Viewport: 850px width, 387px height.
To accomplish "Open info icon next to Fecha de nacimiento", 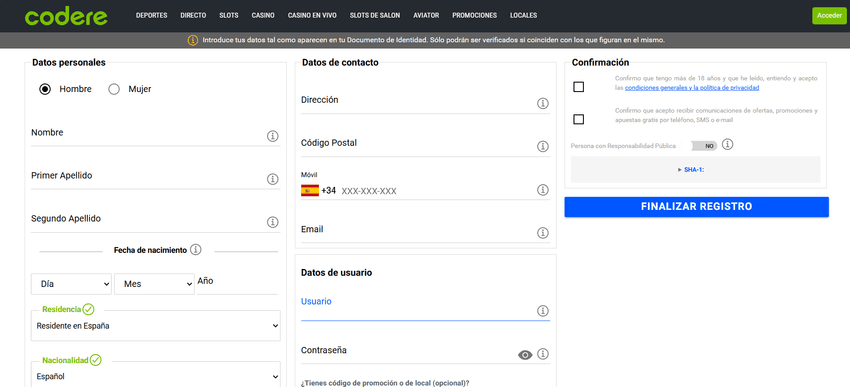I will (x=196, y=250).
